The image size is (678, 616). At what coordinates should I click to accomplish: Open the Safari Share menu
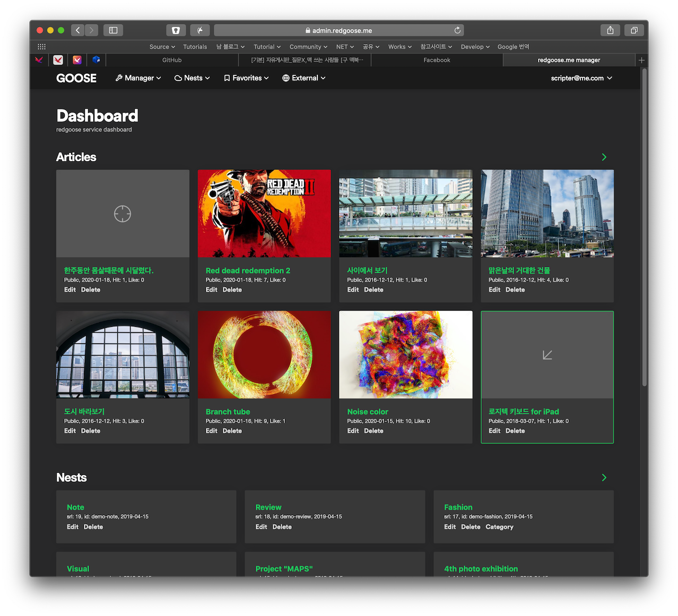(610, 30)
